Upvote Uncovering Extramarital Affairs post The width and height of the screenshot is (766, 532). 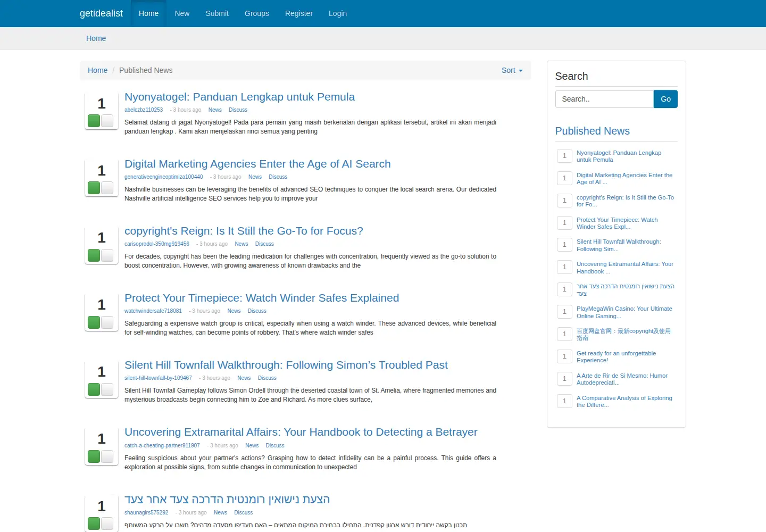coord(94,456)
